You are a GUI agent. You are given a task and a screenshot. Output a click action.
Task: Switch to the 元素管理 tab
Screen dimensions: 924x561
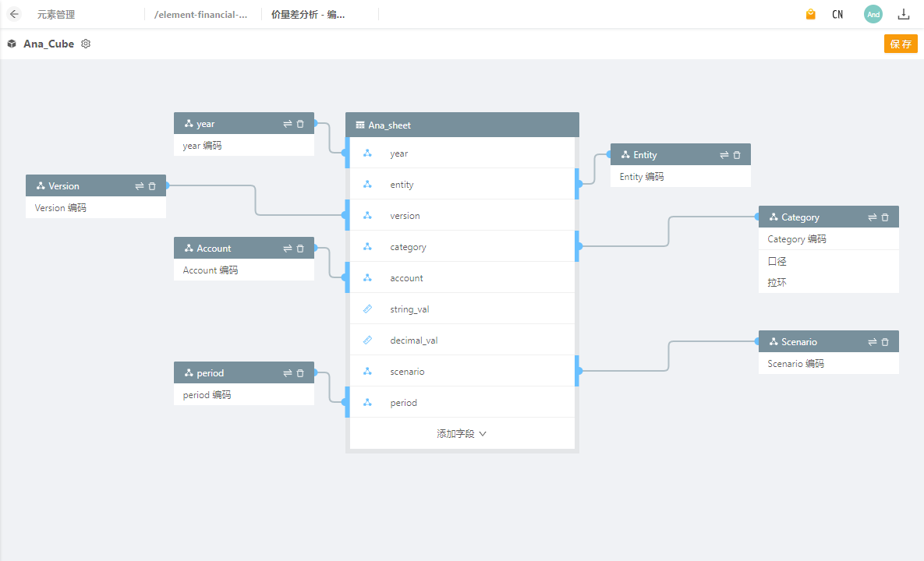pos(56,14)
